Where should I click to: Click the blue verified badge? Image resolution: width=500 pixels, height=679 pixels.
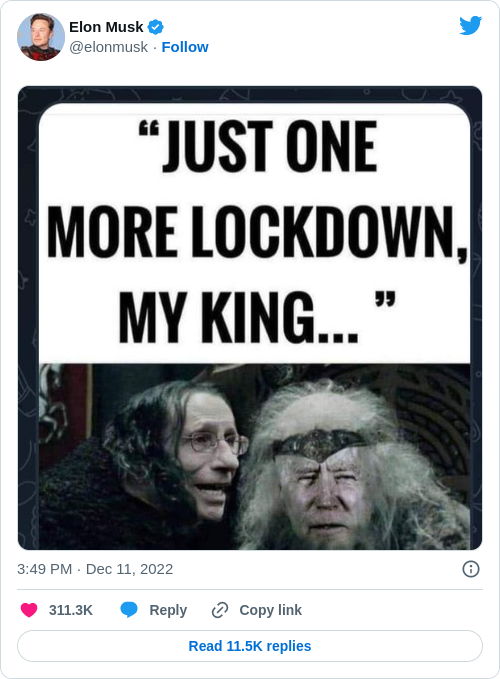click(156, 27)
